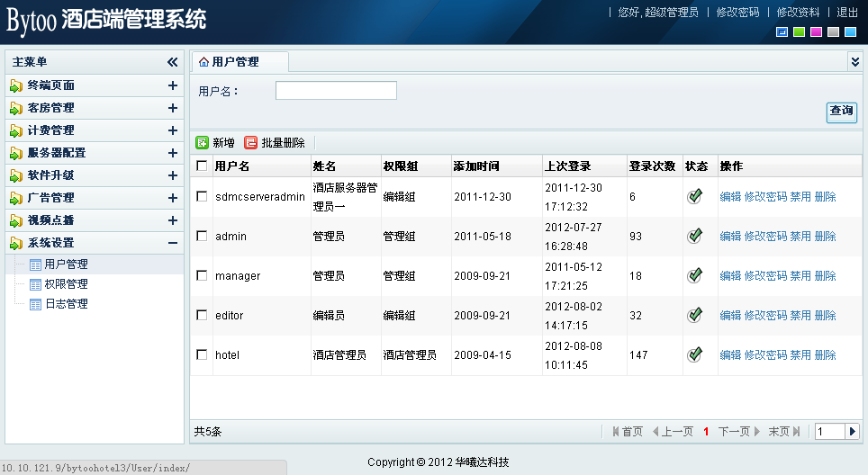Viewport: 868px width, 475px height.
Task: Open 权限管理 in the sidebar tree
Action: [66, 284]
